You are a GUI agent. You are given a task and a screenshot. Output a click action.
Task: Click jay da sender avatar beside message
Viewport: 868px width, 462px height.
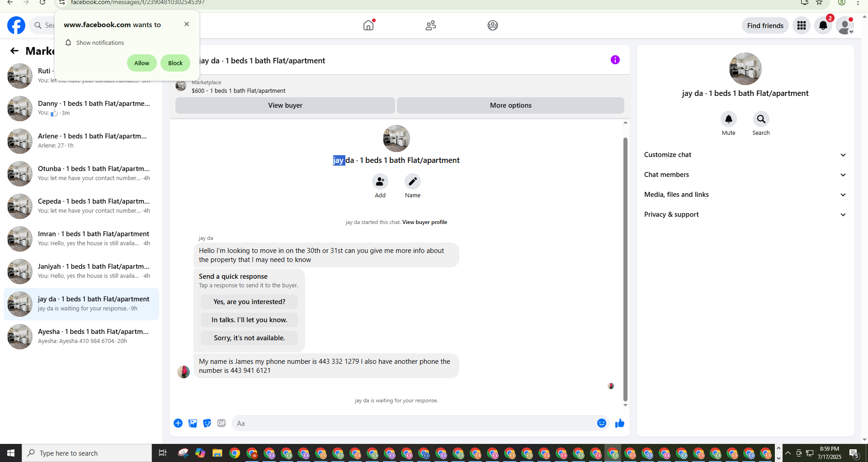click(184, 372)
